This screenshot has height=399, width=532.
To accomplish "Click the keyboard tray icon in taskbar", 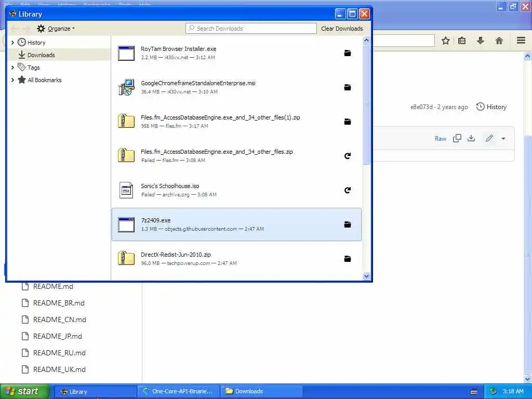I will [474, 392].
